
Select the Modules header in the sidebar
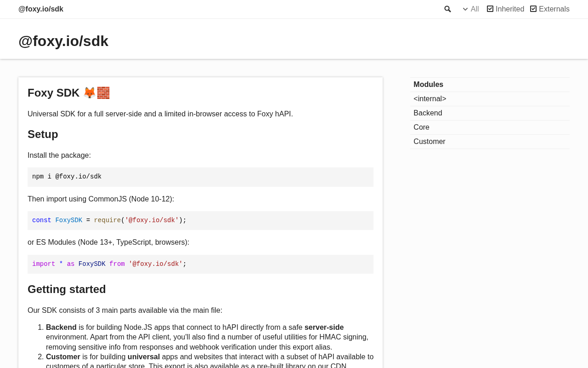[x=428, y=85]
